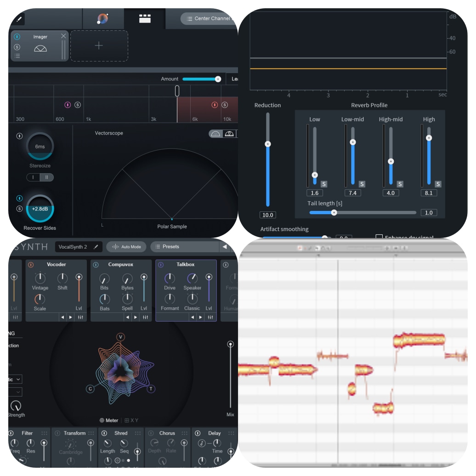The height and width of the screenshot is (476, 476).
Task: Click the Vocoder Vintage knob
Action: [x=40, y=278]
